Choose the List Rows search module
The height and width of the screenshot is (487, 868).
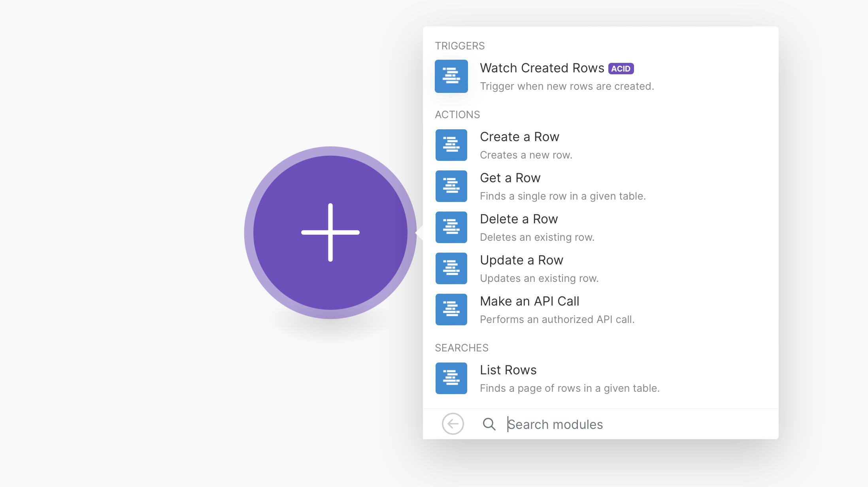508,370
